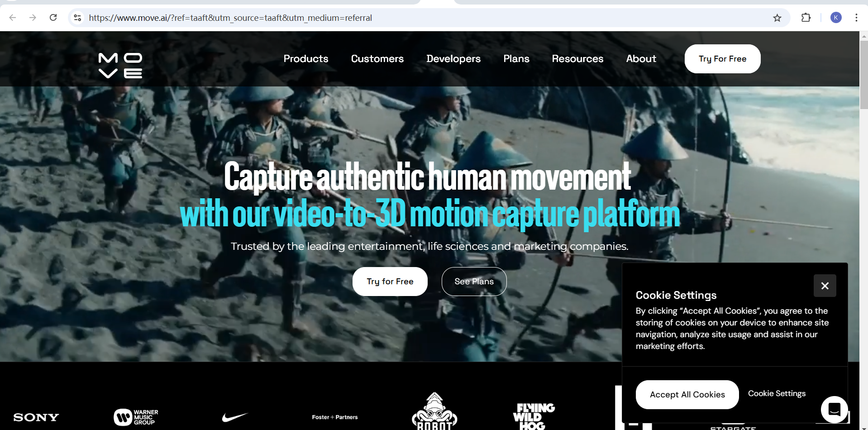Reload the page with refresh icon
Image resolution: width=868 pixels, height=430 pixels.
click(53, 18)
